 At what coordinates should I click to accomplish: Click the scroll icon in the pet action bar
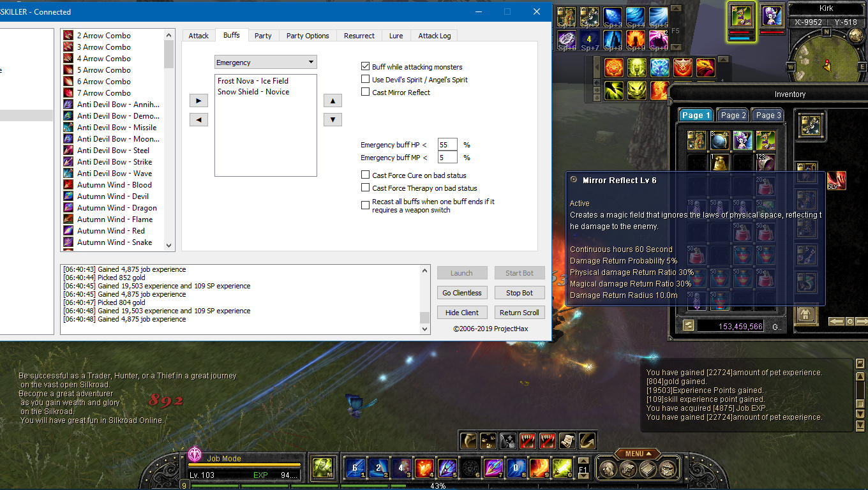(x=567, y=440)
